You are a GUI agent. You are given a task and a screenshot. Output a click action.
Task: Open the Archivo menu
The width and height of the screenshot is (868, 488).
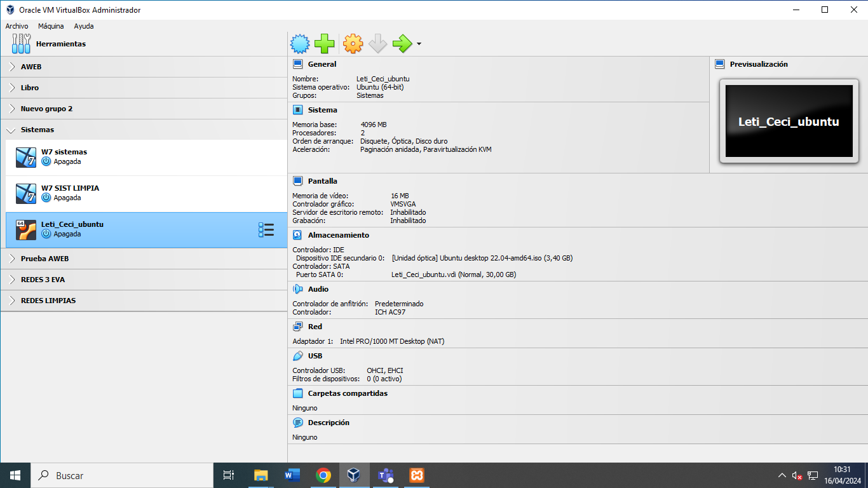click(x=17, y=26)
